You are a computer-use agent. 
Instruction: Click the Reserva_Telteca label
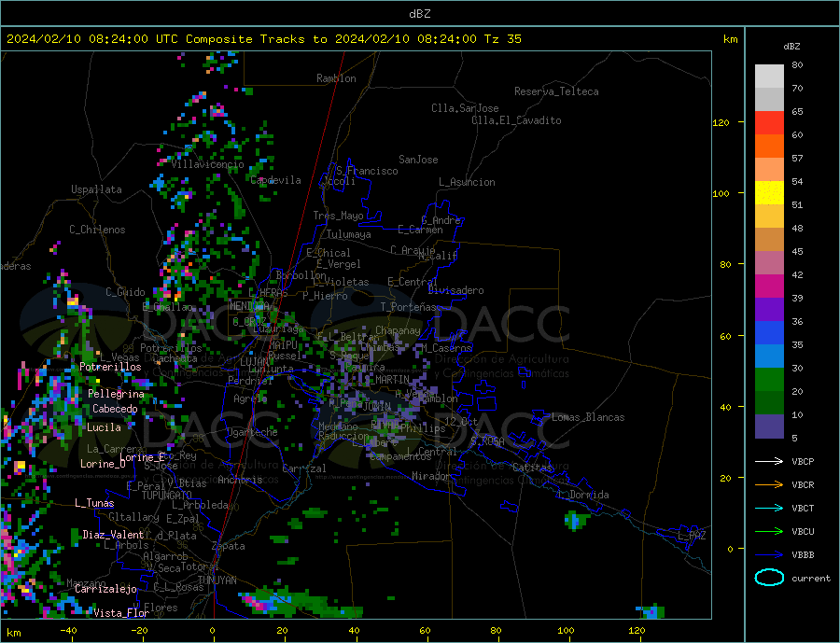point(556,91)
